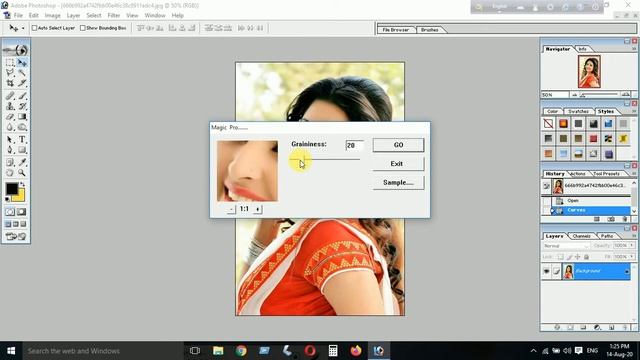Open the Opacity 100% dropdown arrow

click(x=632, y=246)
